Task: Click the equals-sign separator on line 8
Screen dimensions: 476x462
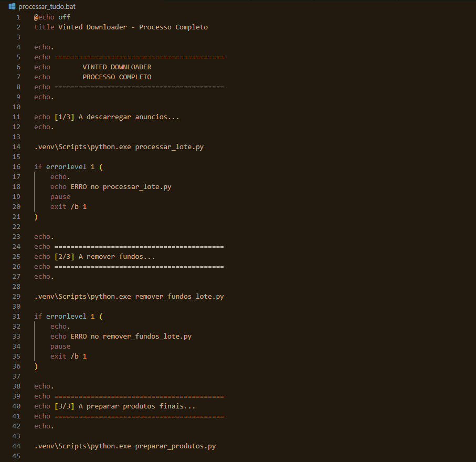Action: [x=139, y=87]
